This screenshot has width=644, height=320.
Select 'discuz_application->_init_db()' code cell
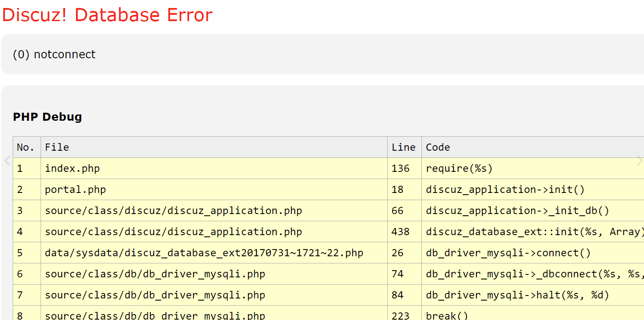(533, 211)
